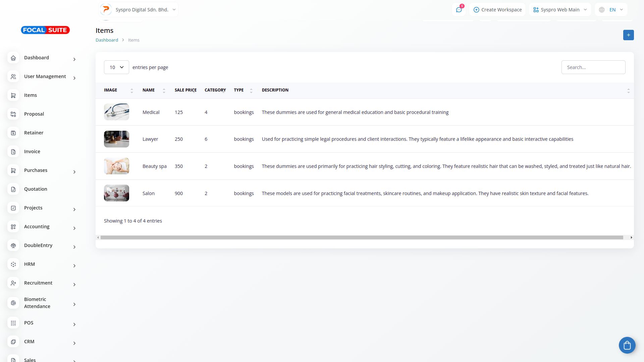Click the Proposal sidebar icon
This screenshot has height=362, width=644.
(x=13, y=114)
